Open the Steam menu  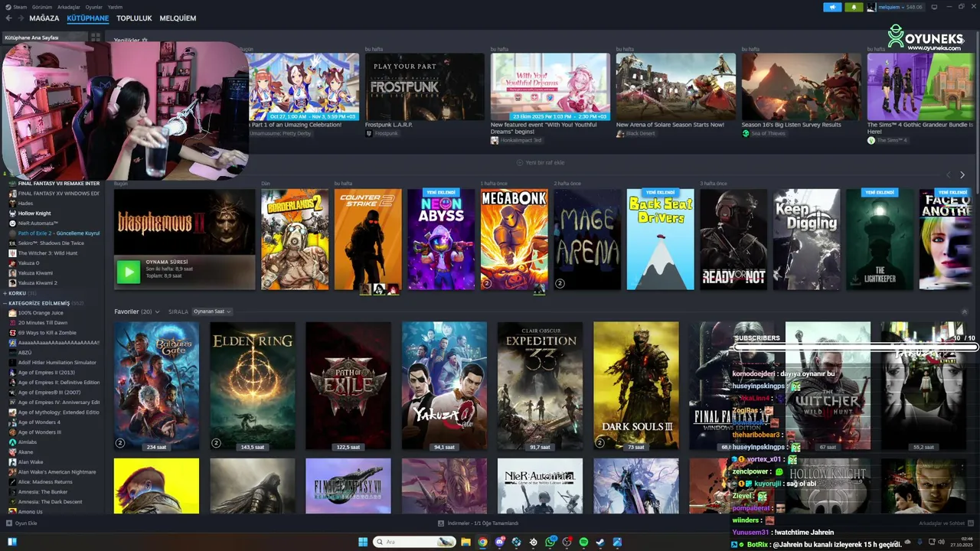(x=17, y=7)
